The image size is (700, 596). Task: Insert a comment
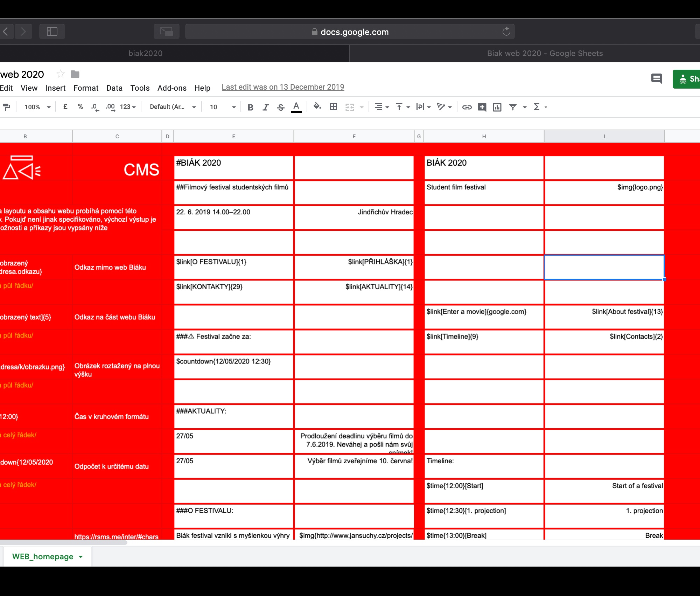(x=482, y=107)
